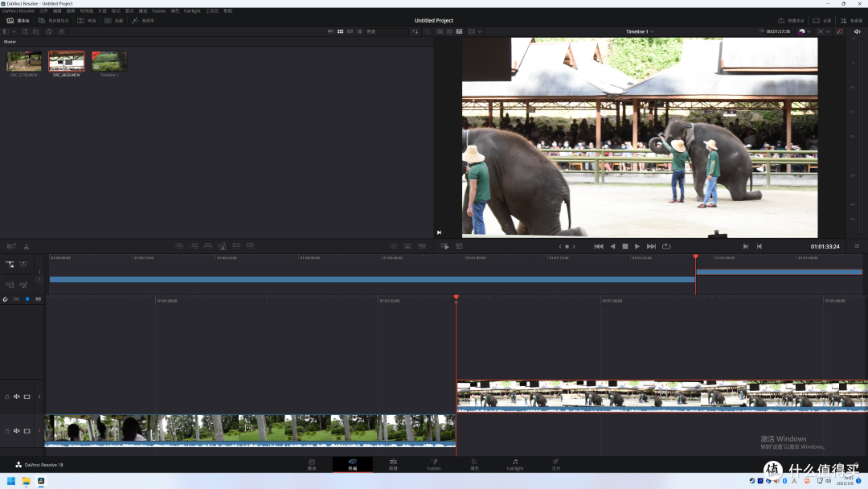Click the 00:01:57:36 duration timecode
Screen dimensions: 868x489
777,31
